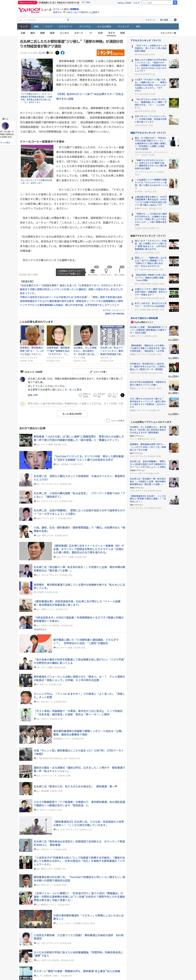This screenshot has height=980, width=196.
Task: Click the Yahoo! JAPAN News logo
Action: (x=35, y=10)
